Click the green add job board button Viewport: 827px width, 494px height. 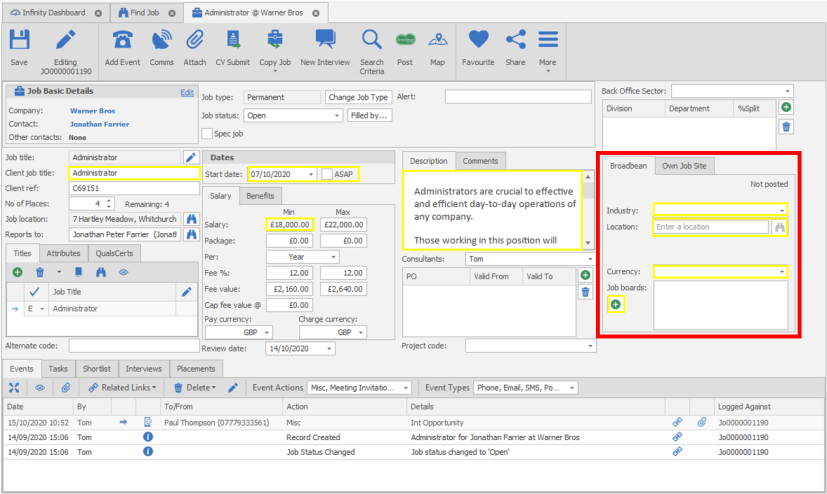point(616,304)
